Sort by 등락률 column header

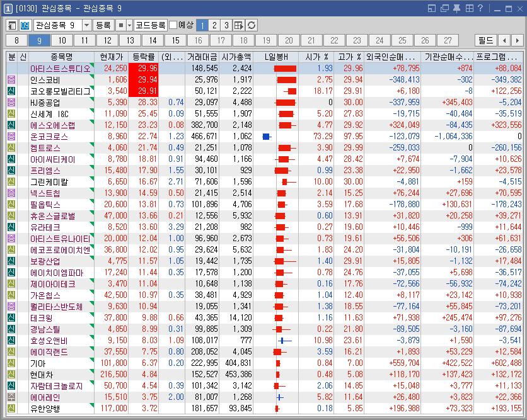coord(144,57)
